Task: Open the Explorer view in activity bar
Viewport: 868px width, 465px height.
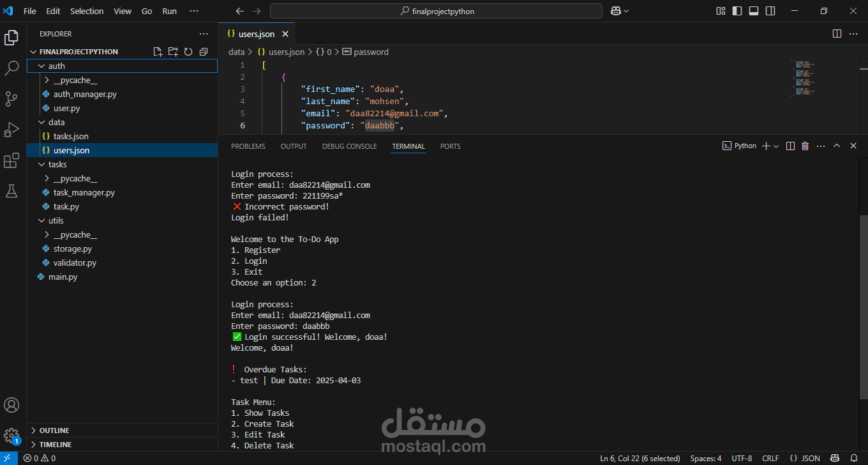Action: (11, 38)
